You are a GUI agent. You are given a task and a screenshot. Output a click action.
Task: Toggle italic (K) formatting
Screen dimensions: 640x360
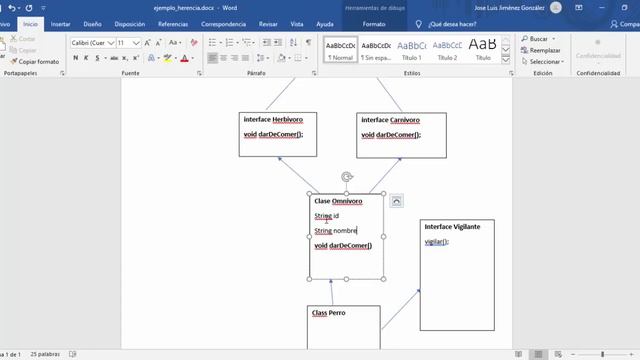point(86,58)
